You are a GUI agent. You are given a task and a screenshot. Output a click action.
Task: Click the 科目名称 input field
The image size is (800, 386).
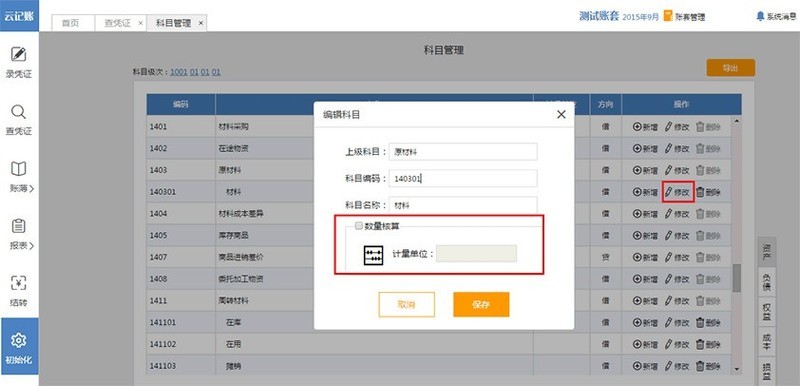(x=463, y=205)
